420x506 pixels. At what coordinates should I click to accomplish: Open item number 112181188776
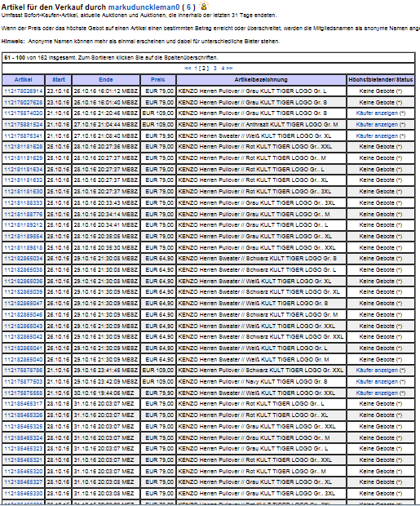[x=23, y=215]
